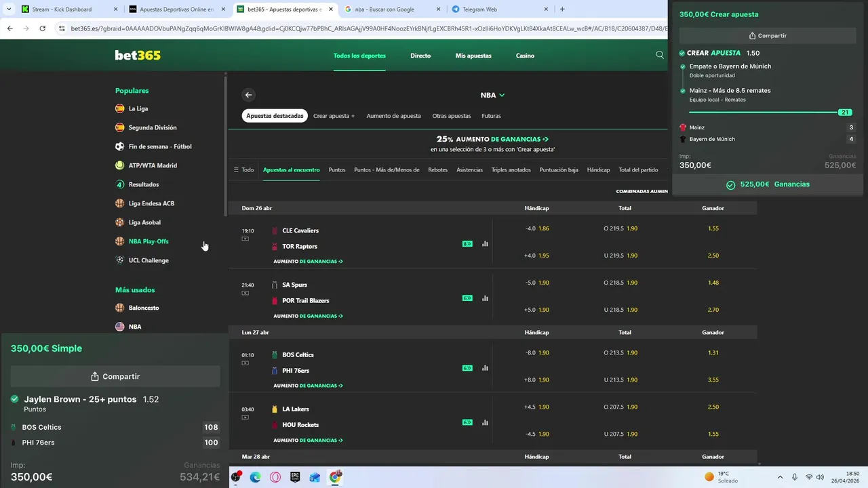Open Segunda División in the sidebar

153,127
